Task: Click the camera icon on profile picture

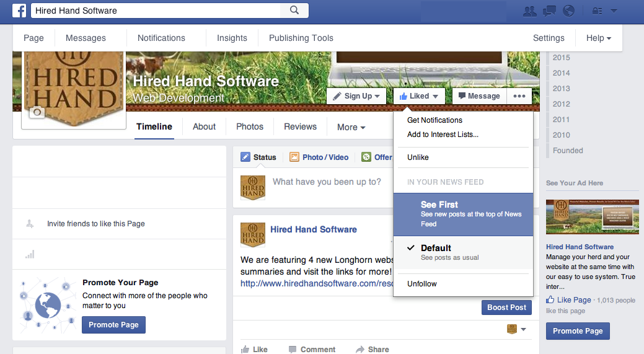Action: (x=37, y=112)
